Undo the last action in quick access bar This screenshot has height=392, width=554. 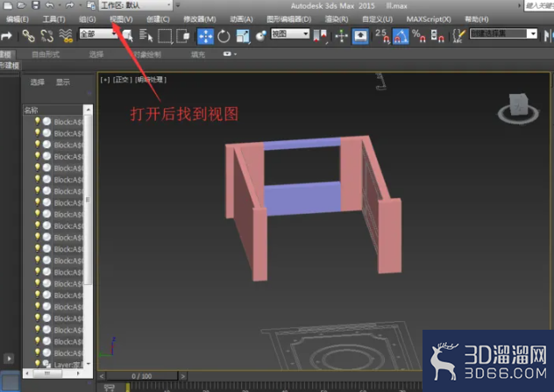pyautogui.click(x=49, y=5)
